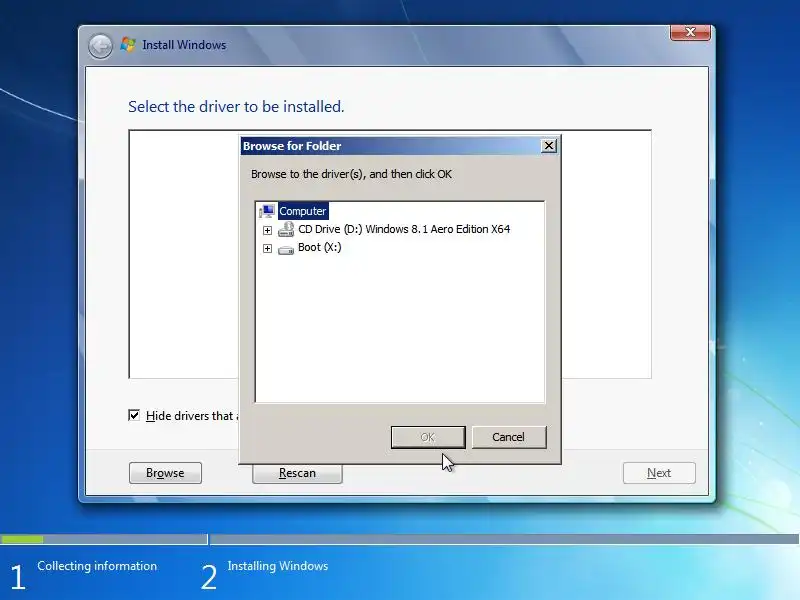Select the Boot (X:) drive entry
The width and height of the screenshot is (800, 600).
tap(319, 247)
